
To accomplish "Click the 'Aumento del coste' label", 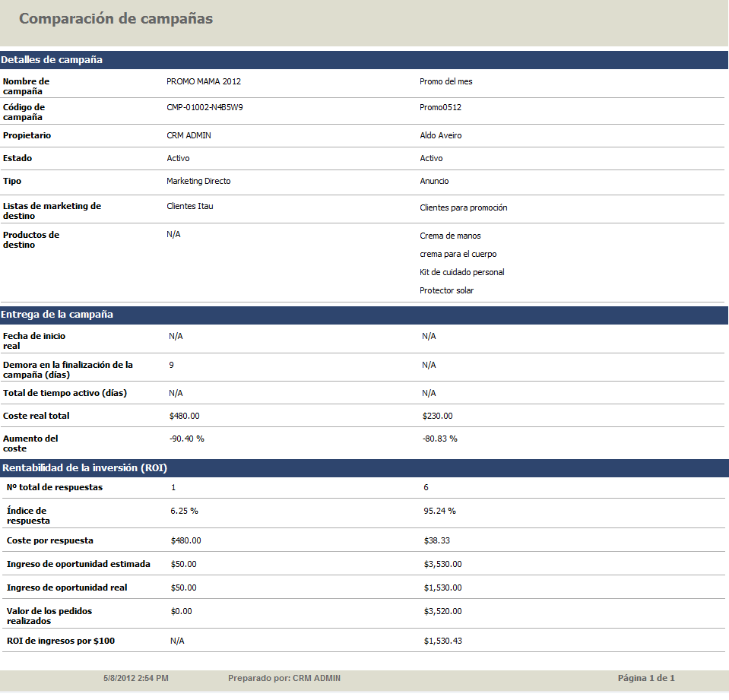I will point(30,443).
